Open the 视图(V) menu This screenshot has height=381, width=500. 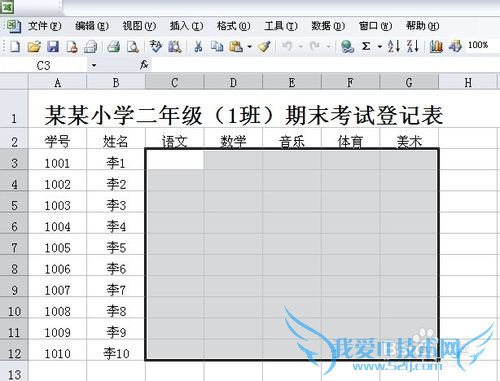(x=139, y=26)
